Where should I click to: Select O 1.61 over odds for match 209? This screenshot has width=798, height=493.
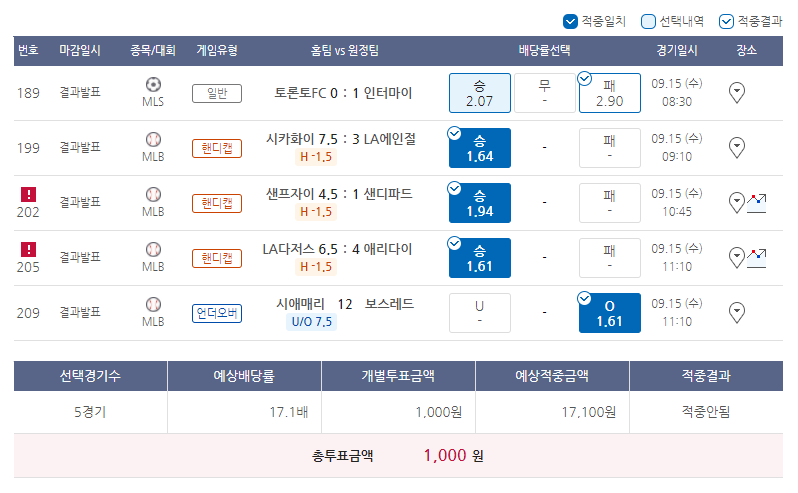click(x=610, y=313)
